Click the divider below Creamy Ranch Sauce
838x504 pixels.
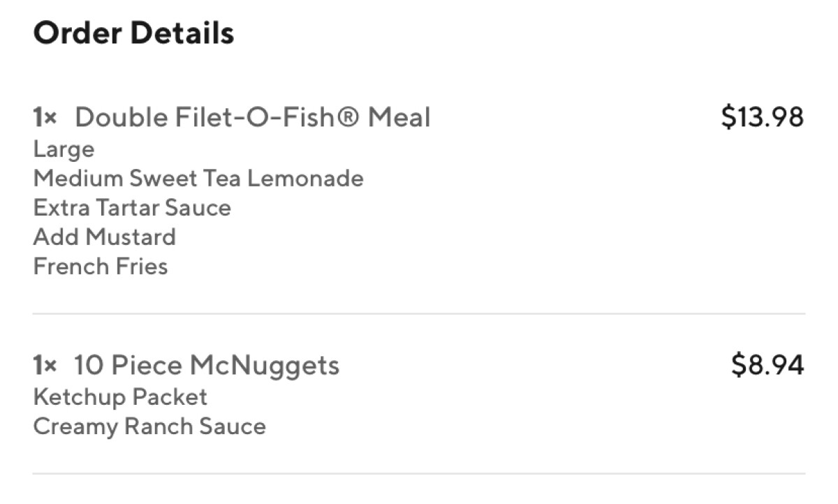pyautogui.click(x=419, y=474)
